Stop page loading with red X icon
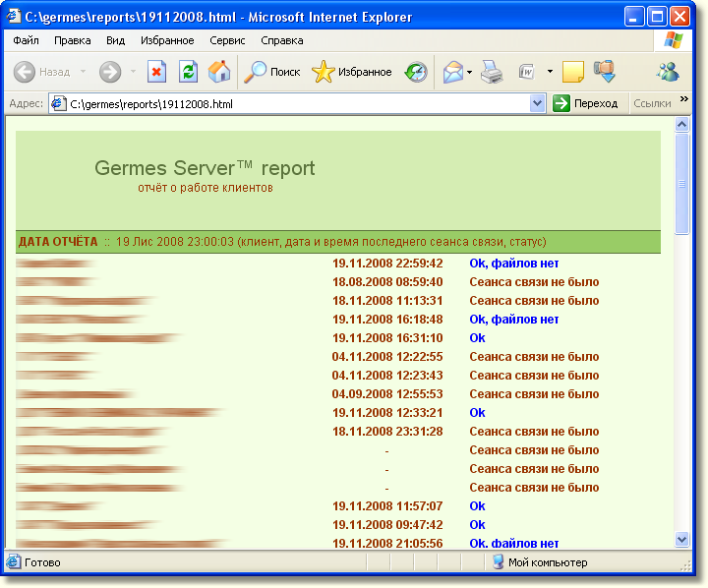The image size is (708, 588). tap(156, 72)
